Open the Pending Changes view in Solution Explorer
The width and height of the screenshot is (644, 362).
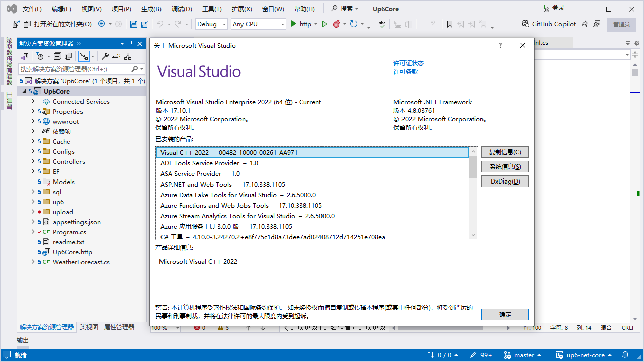click(40, 56)
